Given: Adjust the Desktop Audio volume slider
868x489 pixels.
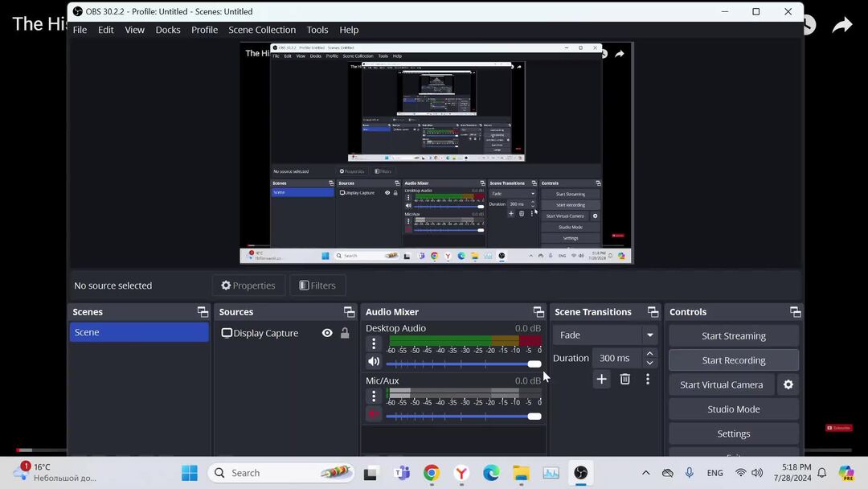Looking at the screenshot, I should pyautogui.click(x=464, y=364).
